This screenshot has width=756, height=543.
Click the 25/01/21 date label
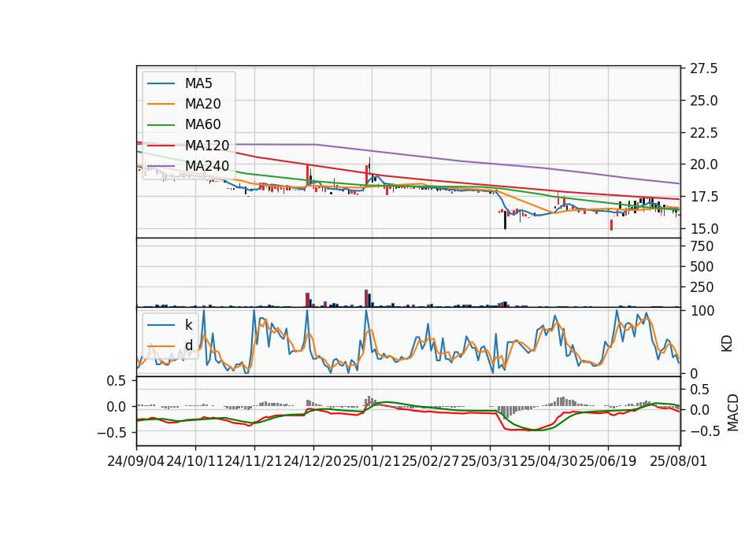point(372,461)
